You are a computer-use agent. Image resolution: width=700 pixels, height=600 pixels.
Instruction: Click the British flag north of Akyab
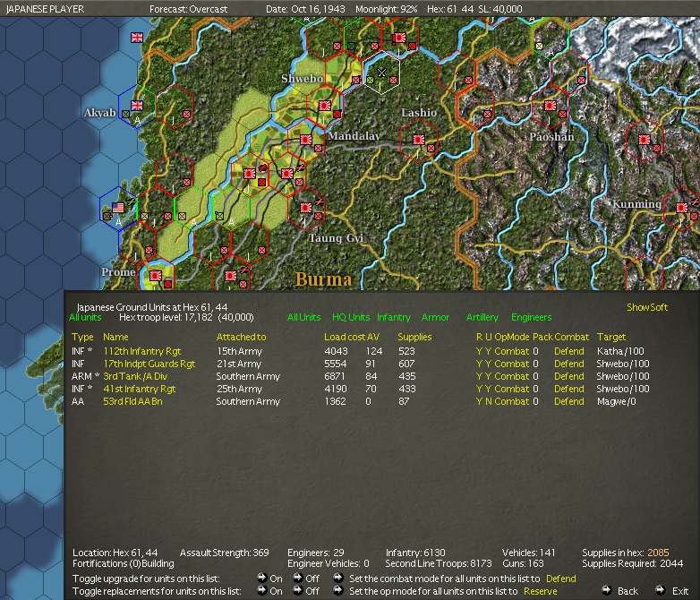(137, 38)
